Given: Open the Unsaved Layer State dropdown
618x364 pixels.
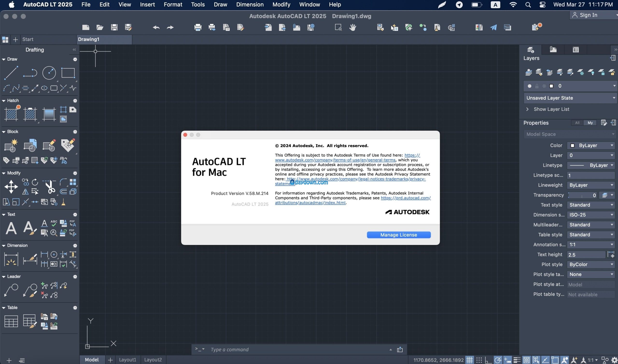Looking at the screenshot, I should tap(570, 98).
